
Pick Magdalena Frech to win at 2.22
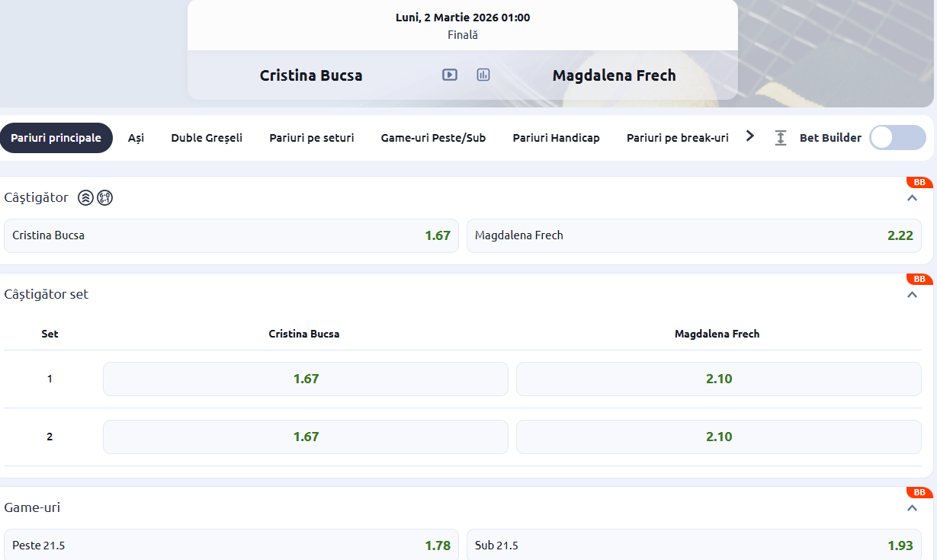[694, 235]
